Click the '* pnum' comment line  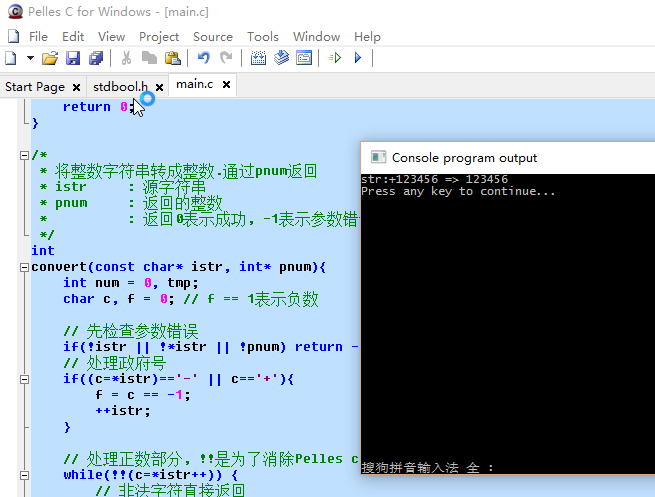(131, 203)
